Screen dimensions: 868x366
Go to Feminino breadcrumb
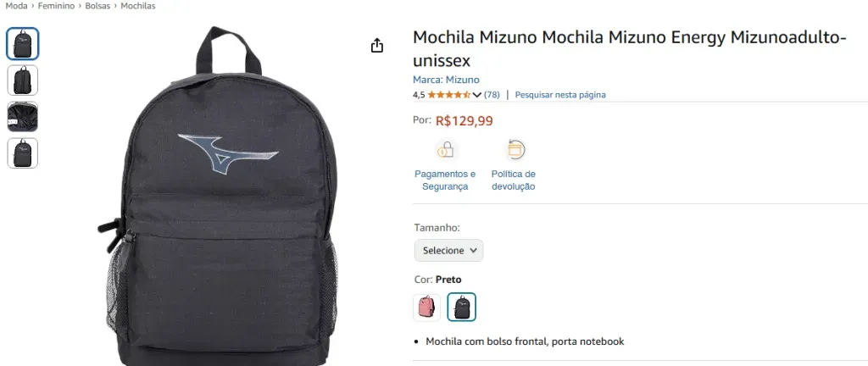tap(56, 6)
